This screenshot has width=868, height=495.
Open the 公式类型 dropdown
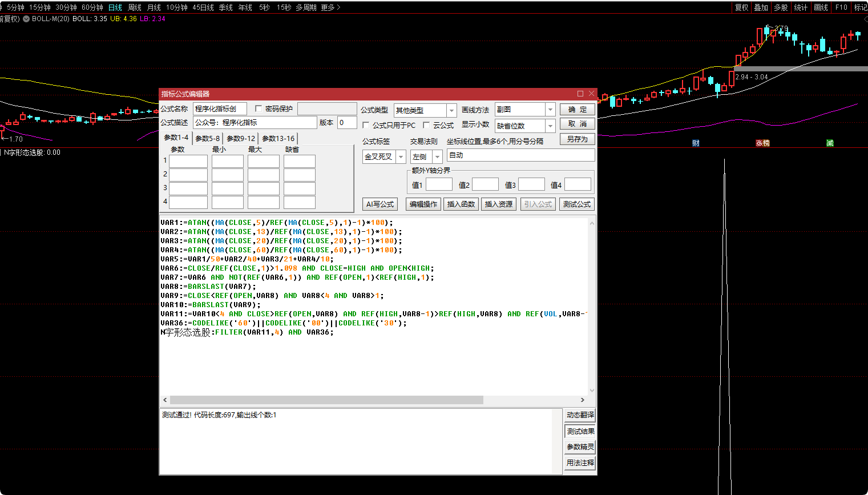pos(451,110)
